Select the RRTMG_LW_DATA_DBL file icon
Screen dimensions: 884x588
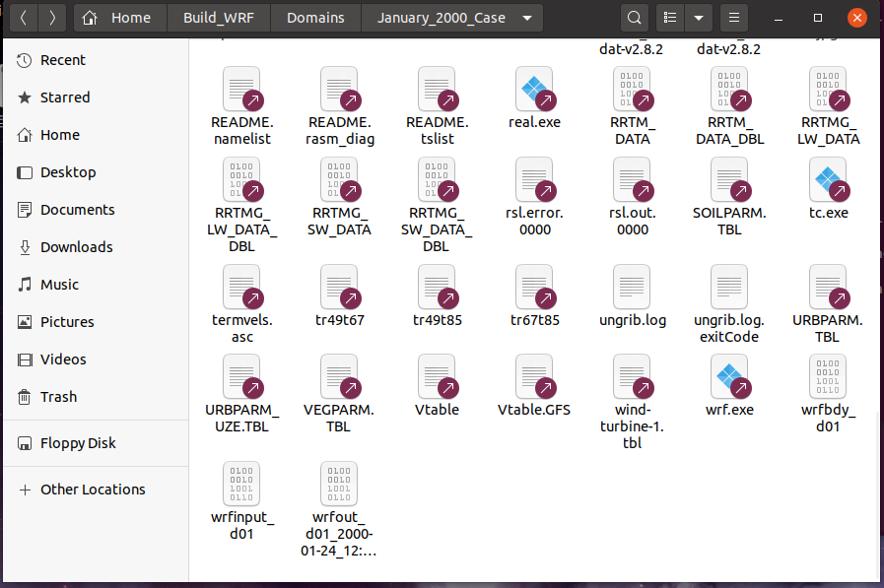[241, 179]
